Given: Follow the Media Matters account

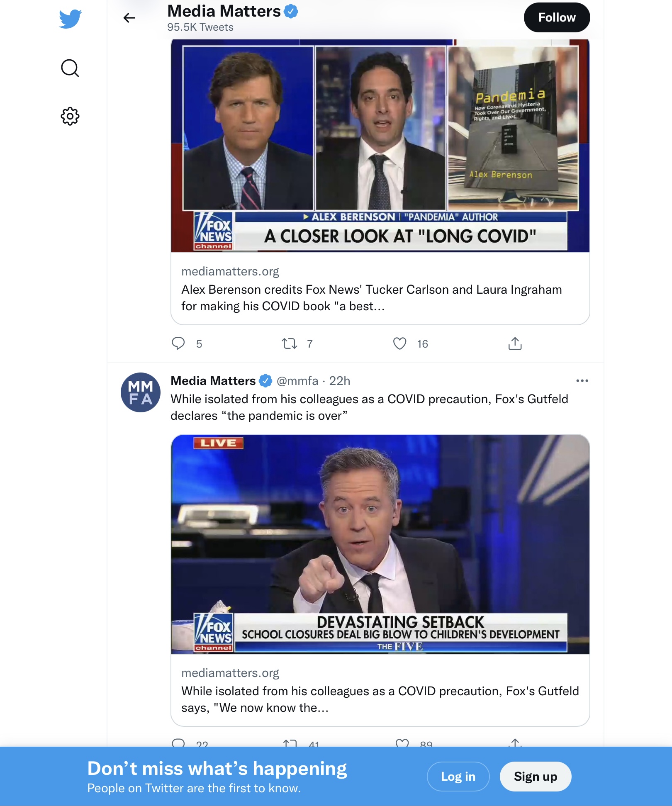Looking at the screenshot, I should point(557,17).
